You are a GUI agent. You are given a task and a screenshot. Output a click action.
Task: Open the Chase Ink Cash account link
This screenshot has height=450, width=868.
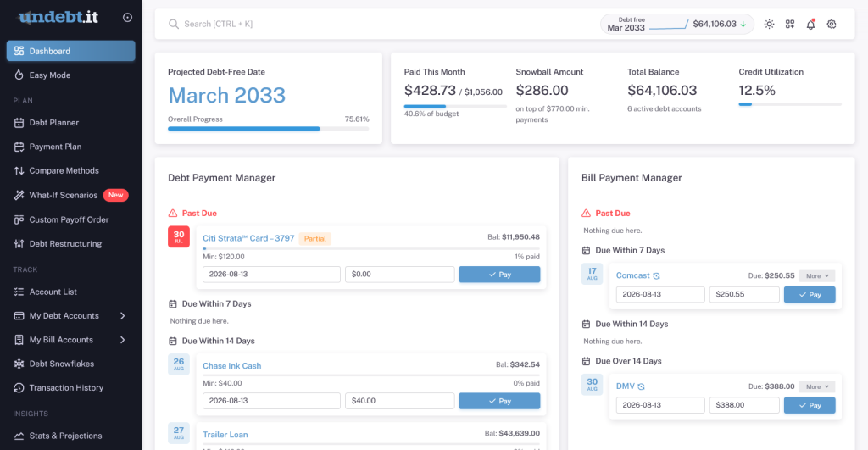click(232, 366)
